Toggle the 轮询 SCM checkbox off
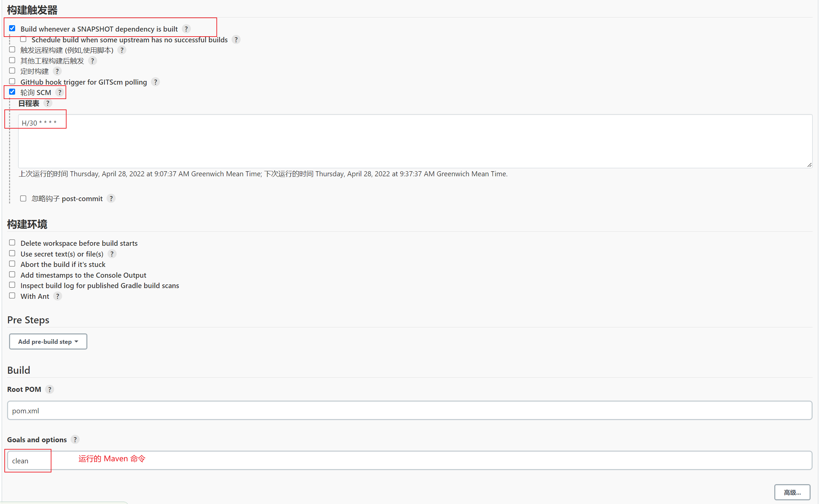The width and height of the screenshot is (819, 504). 12,92
